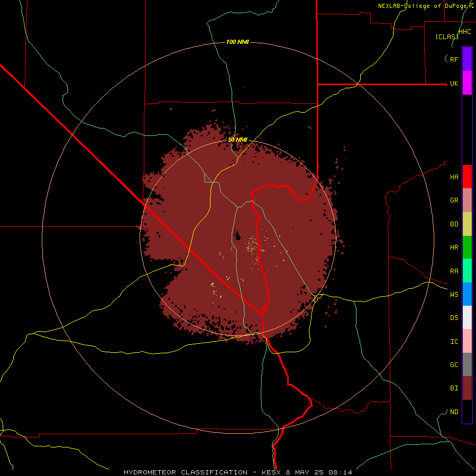Click the "8 MAY 25" date text
The width and height of the screenshot is (476, 476).
tap(305, 472)
